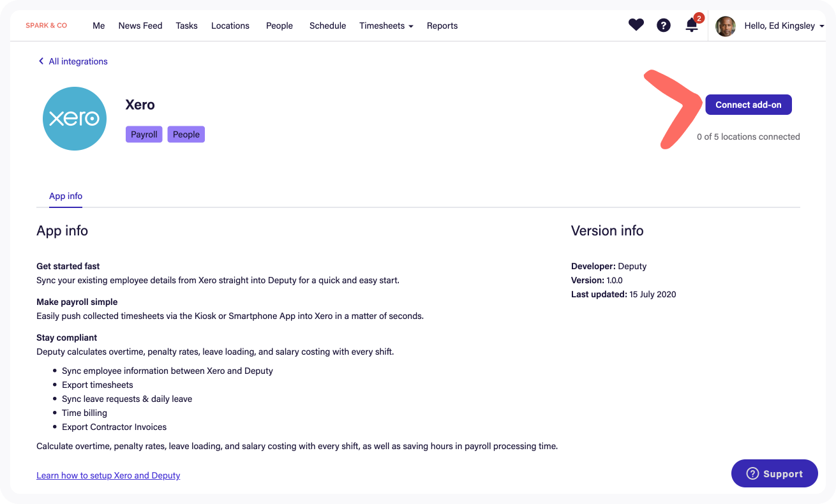Viewport: 836px width, 504px height.
Task: Select the People tag
Action: point(186,134)
